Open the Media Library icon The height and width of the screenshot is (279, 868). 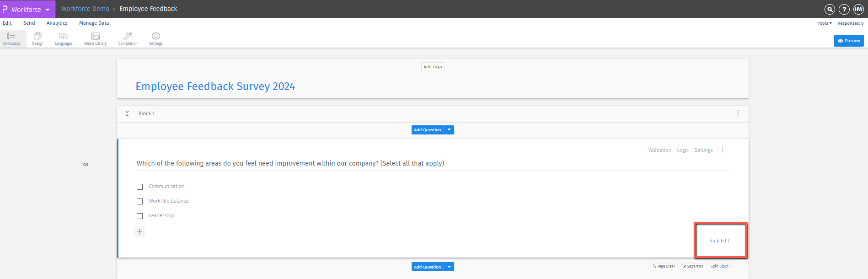(95, 38)
